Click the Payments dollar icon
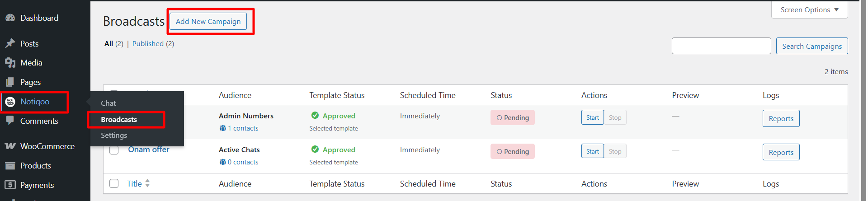Image resolution: width=868 pixels, height=201 pixels. pos(10,185)
